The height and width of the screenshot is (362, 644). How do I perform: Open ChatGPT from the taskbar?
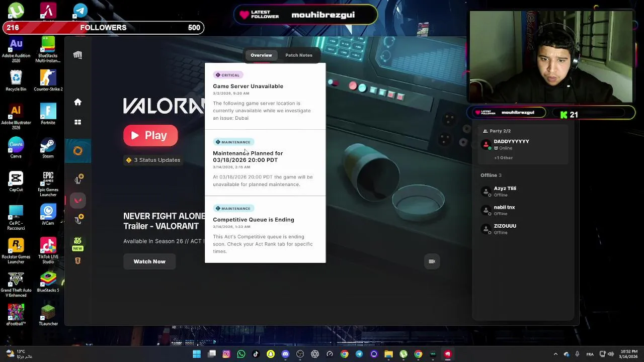pos(315,354)
